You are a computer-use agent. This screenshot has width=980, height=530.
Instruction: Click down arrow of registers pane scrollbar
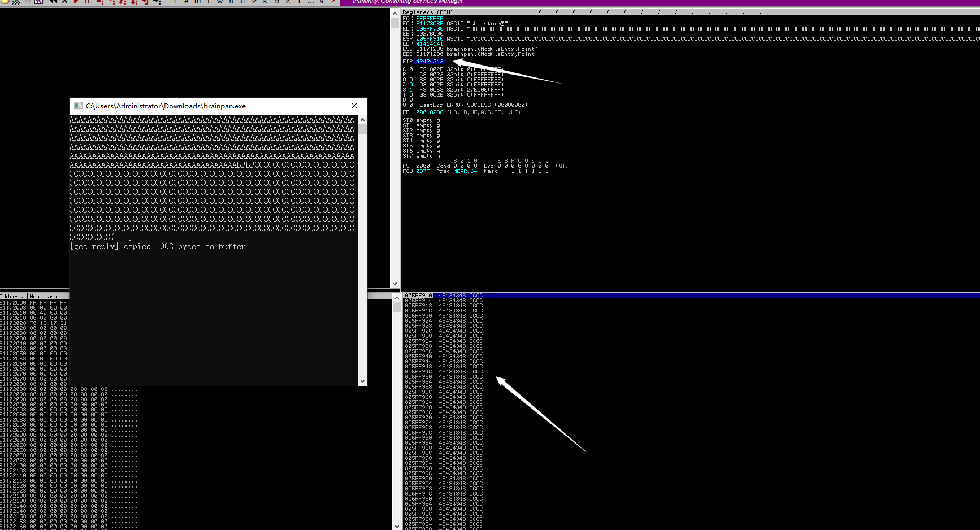pos(394,284)
